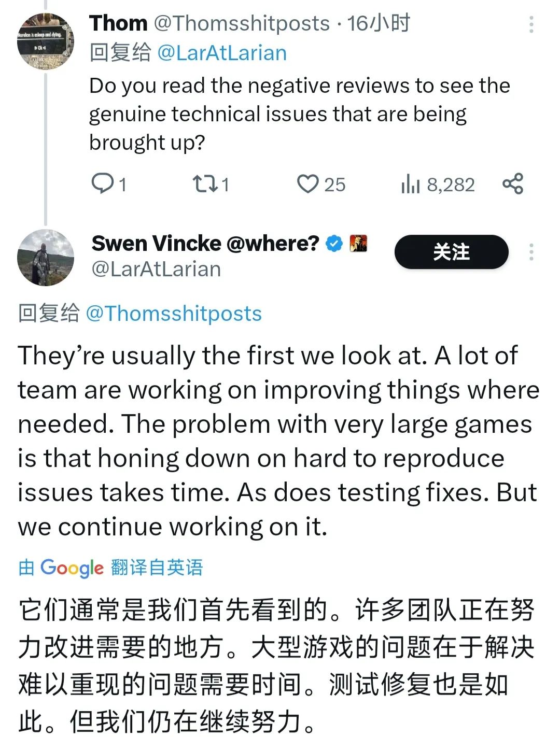Open Swen Vincke's profile avatar
Viewport: 560px width, 737px height.
[46, 258]
